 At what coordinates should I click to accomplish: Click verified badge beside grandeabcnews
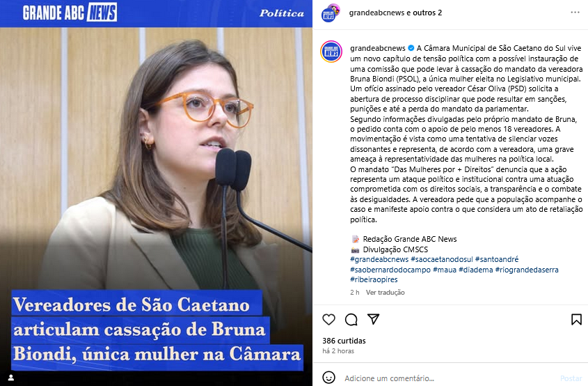click(x=411, y=48)
